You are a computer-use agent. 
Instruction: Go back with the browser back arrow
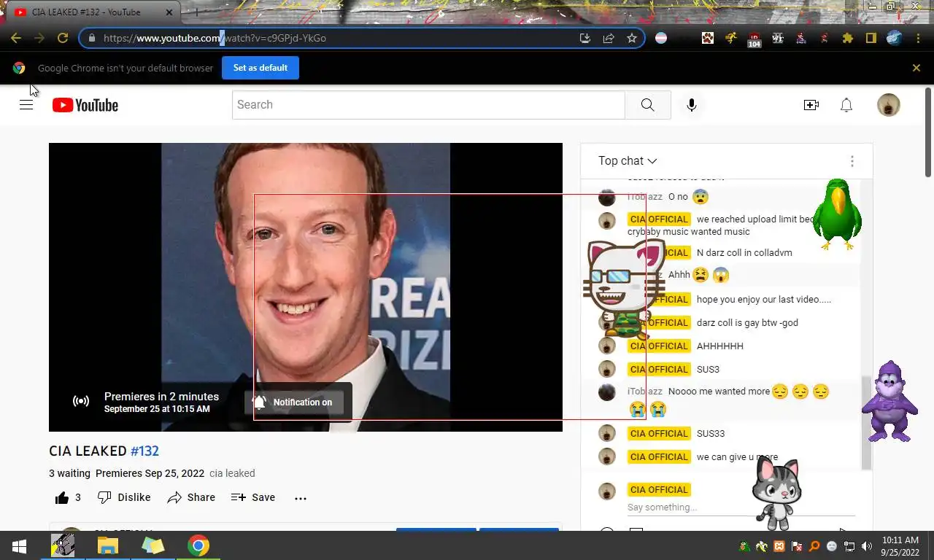point(16,38)
